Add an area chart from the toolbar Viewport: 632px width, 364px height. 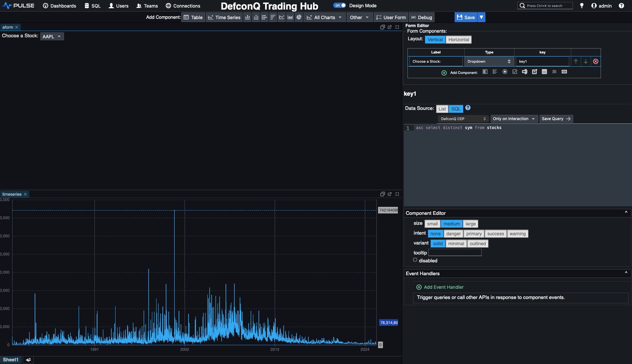(290, 17)
